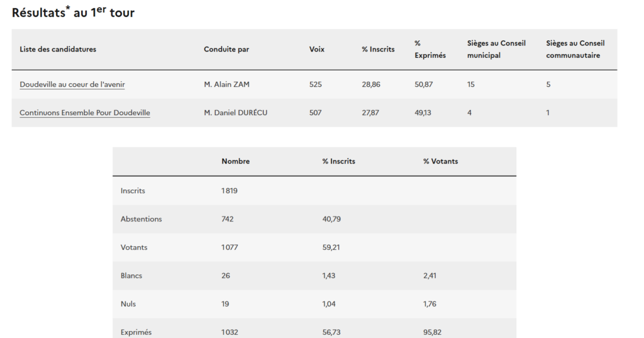Click the "Sièges au Conseil communautaire" header

575,49
